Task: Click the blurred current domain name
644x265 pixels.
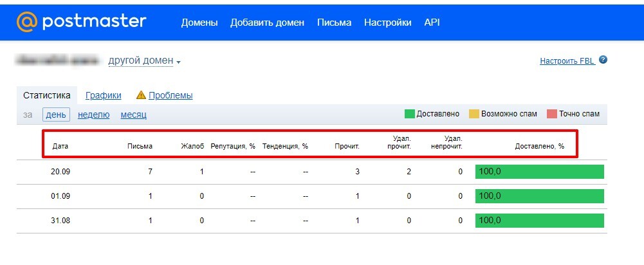Action: pos(59,60)
